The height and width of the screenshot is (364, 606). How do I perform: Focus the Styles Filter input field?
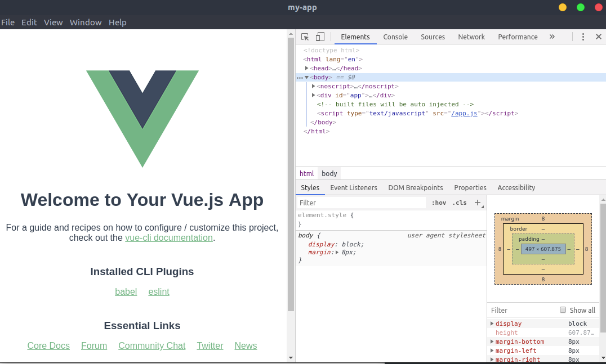(x=362, y=203)
